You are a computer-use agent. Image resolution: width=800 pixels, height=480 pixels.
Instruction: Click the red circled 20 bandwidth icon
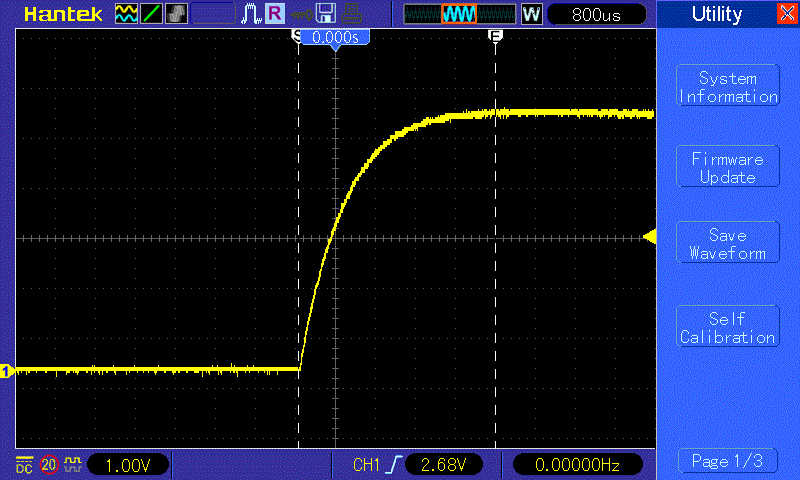[x=48, y=465]
